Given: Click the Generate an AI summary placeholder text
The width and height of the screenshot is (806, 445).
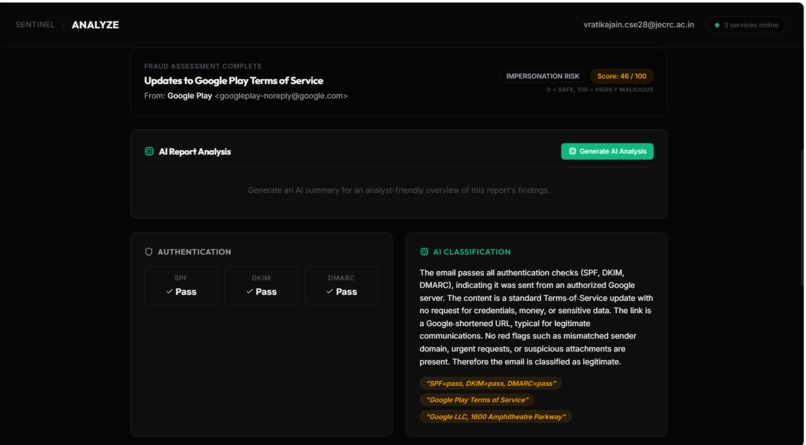Looking at the screenshot, I should 398,190.
